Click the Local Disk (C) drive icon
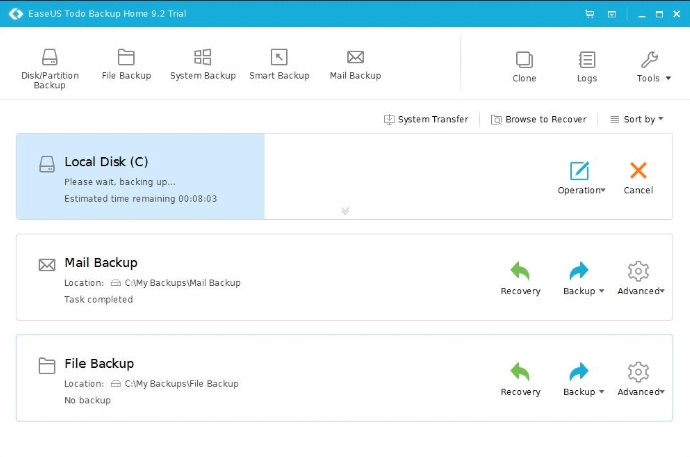Screen dimensions: 690x457 pos(47,164)
